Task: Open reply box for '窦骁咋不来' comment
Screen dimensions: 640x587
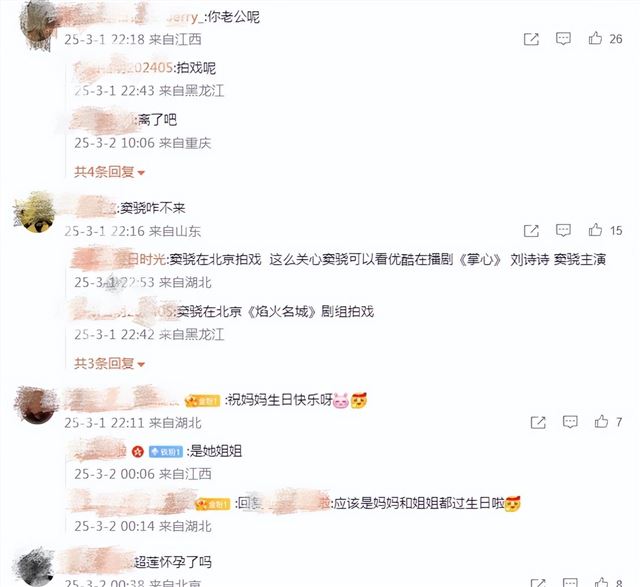Action: [563, 231]
